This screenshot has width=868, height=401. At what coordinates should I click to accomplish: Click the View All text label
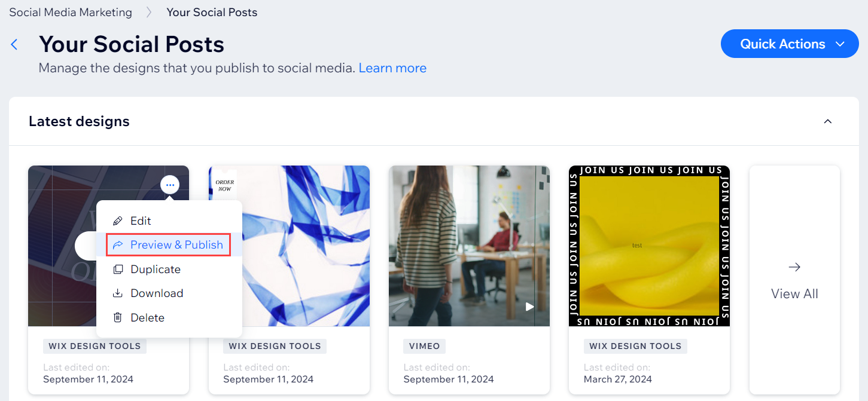tap(794, 293)
